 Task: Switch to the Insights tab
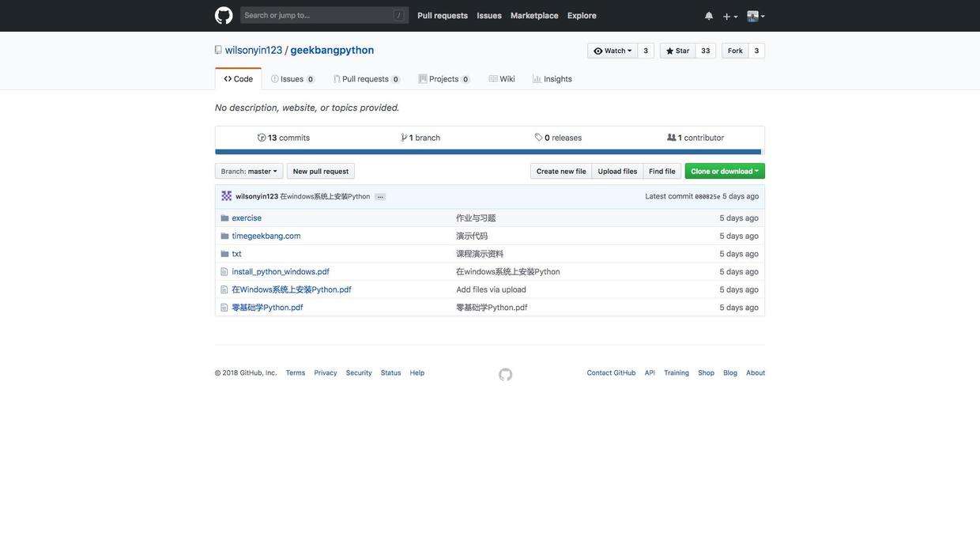click(x=552, y=79)
